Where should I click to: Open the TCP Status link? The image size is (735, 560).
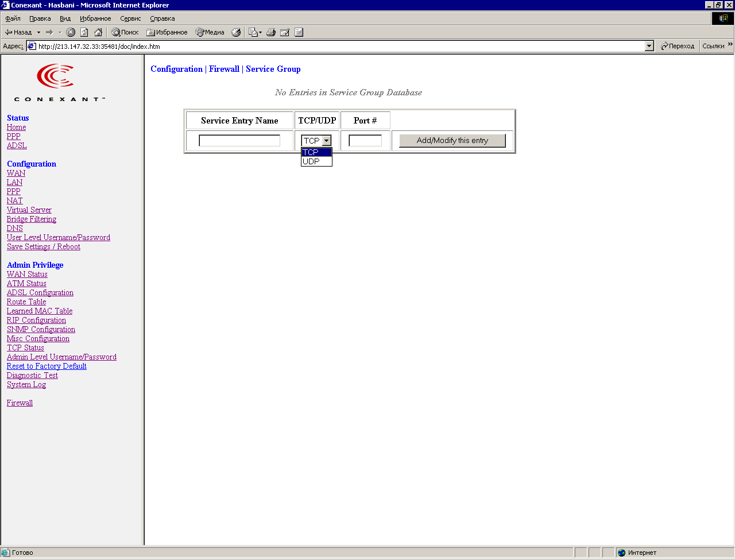pyautogui.click(x=25, y=347)
